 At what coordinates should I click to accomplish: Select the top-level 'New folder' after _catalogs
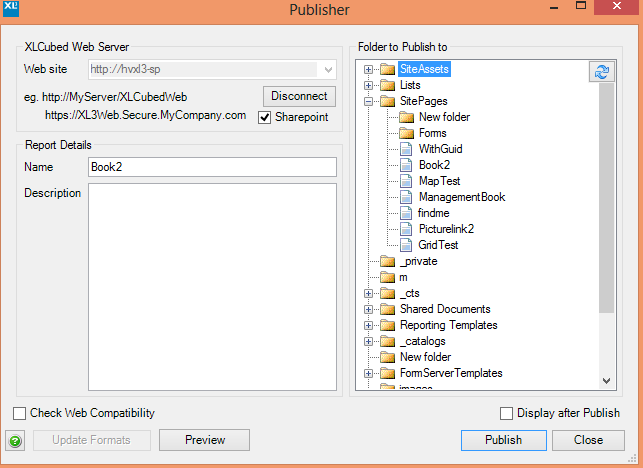[426, 357]
